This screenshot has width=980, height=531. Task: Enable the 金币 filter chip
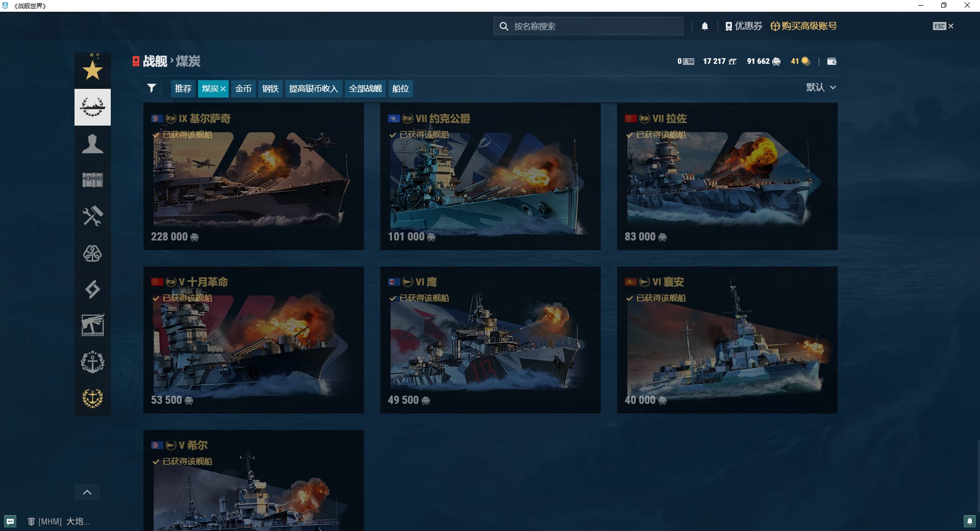pos(243,89)
